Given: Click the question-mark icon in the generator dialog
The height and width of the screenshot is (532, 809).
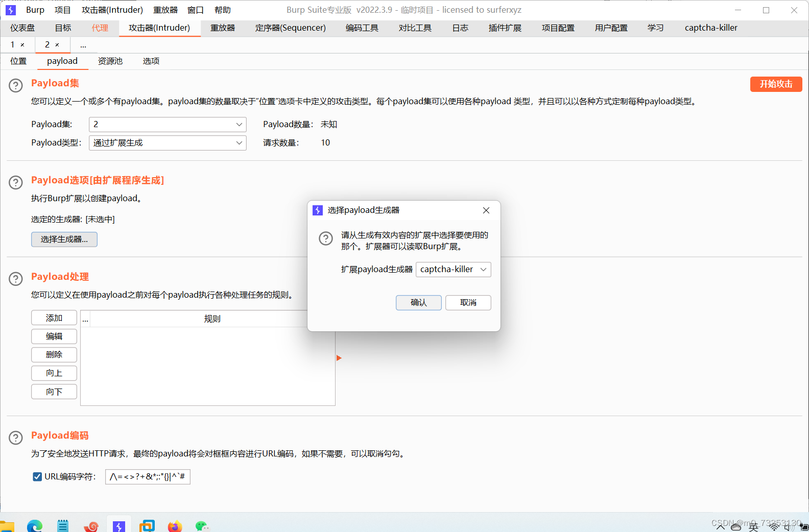Looking at the screenshot, I should 326,238.
